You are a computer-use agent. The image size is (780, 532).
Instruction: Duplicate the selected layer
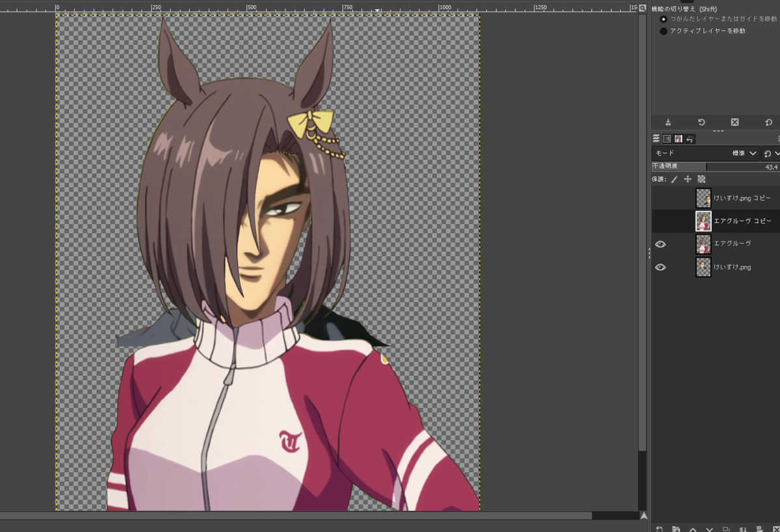[726, 529]
